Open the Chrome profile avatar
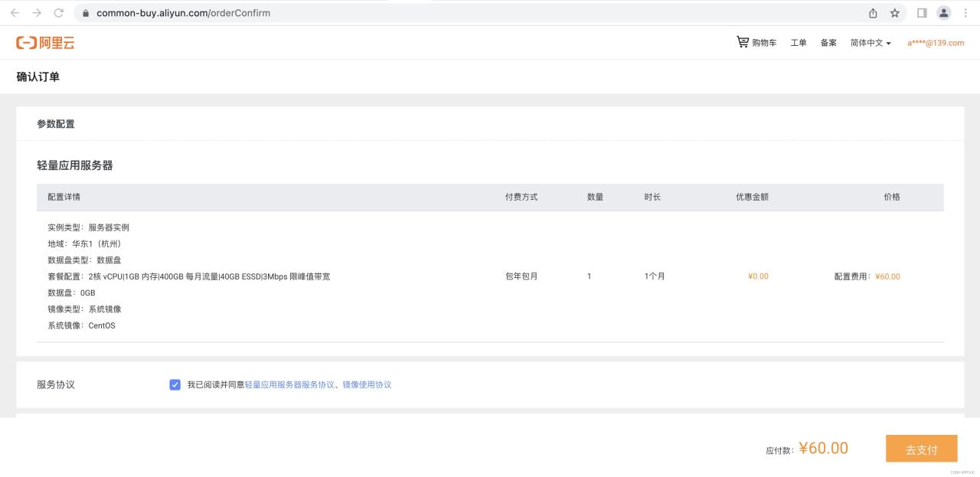The width and height of the screenshot is (980, 477). tap(944, 13)
